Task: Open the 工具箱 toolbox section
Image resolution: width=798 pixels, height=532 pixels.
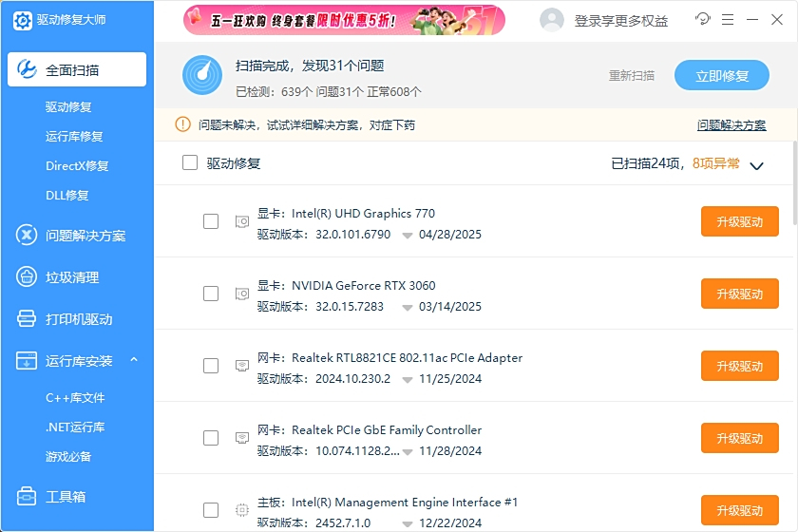Action: coord(65,496)
